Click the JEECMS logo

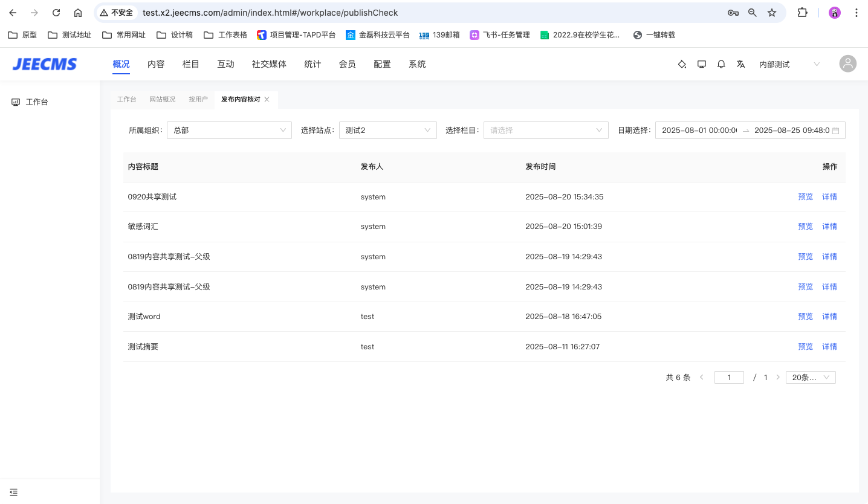point(45,64)
